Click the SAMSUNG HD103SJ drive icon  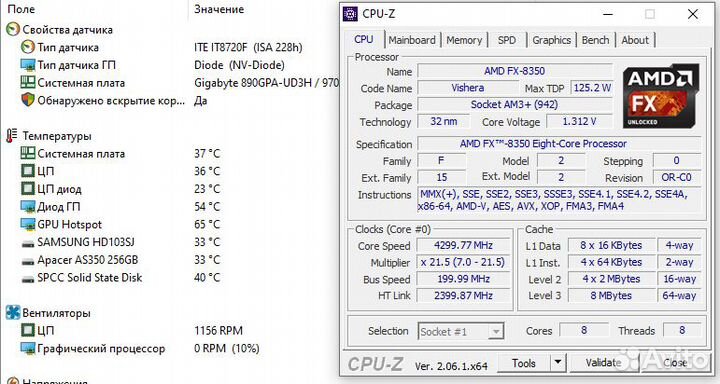pyautogui.click(x=28, y=243)
